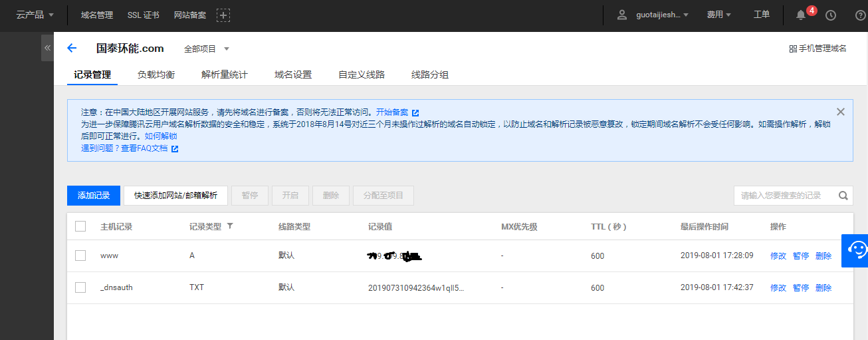Open the 全部项目 project dropdown
This screenshot has height=340, width=868.
tap(207, 49)
